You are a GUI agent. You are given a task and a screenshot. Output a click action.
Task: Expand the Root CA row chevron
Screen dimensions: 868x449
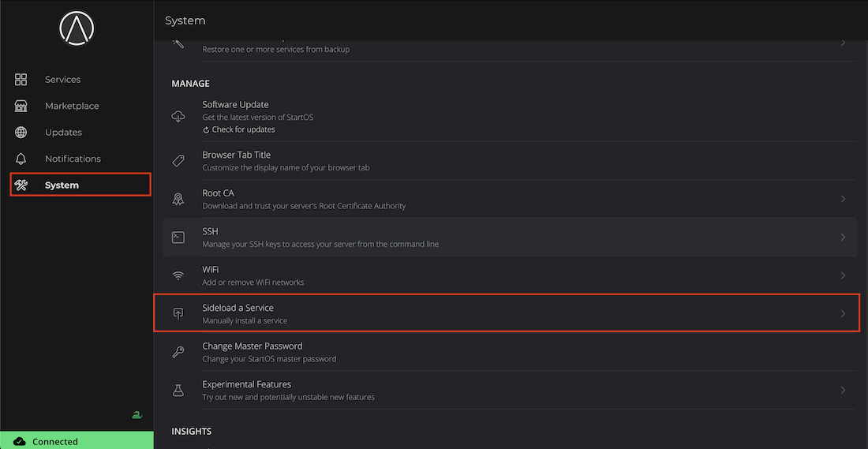click(x=843, y=199)
